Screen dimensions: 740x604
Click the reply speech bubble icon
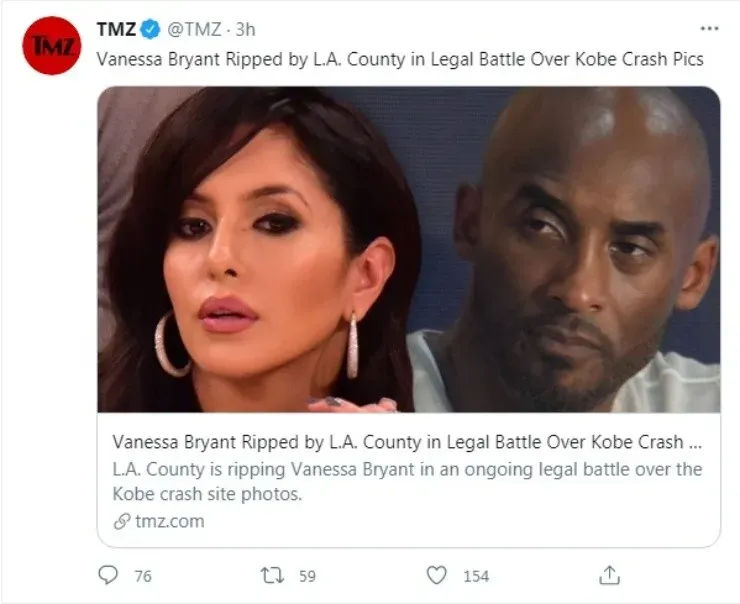coord(108,575)
